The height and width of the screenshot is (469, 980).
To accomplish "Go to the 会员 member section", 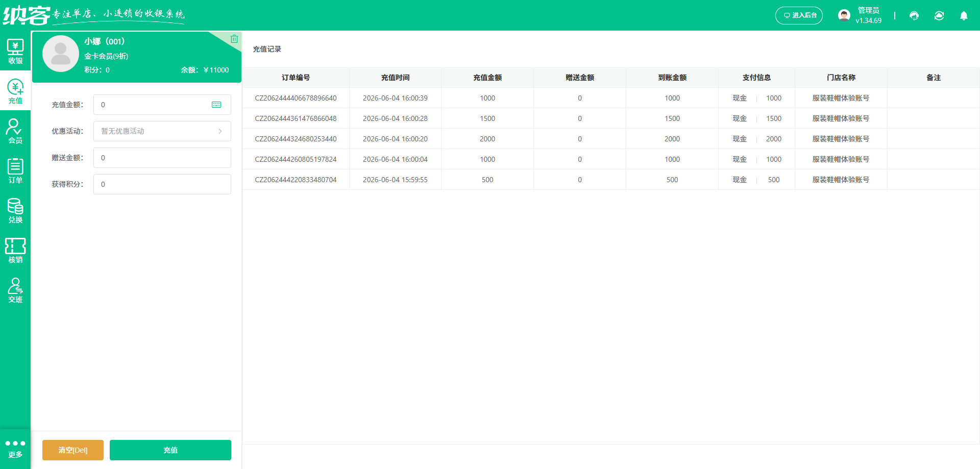I will point(15,131).
